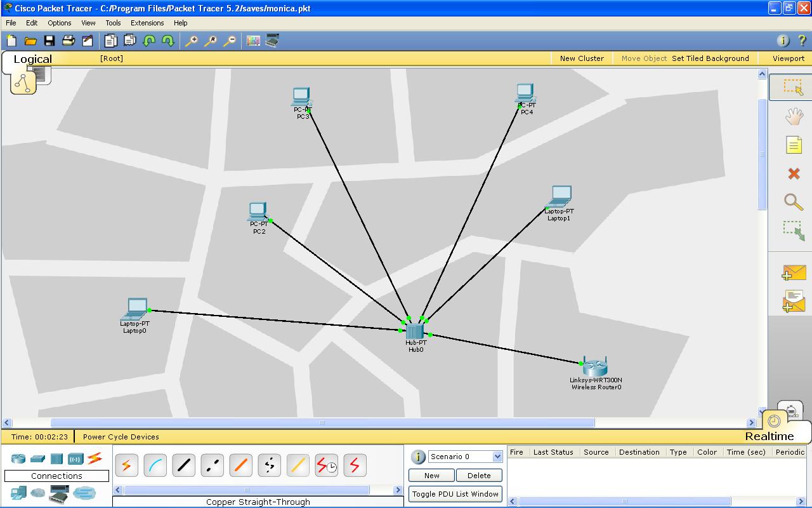Save the network with the floppy disk icon

click(x=49, y=41)
